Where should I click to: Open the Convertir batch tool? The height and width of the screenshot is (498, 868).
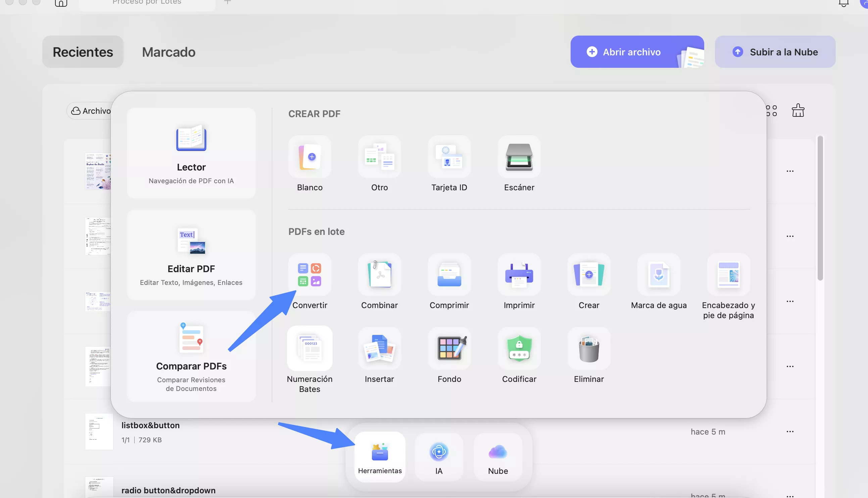coord(309,275)
